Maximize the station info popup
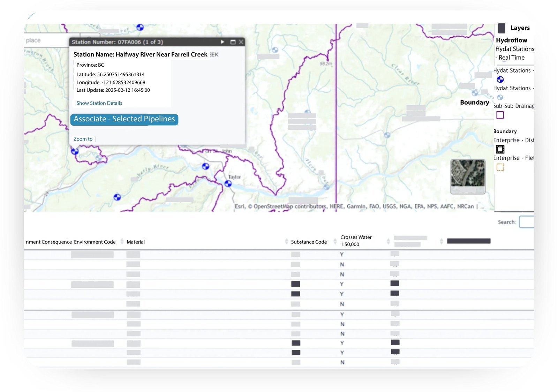Screen dimensions: 558x392 tap(233, 42)
